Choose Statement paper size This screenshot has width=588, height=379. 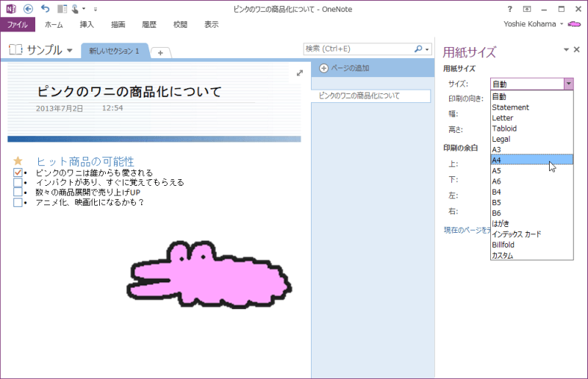(531, 107)
